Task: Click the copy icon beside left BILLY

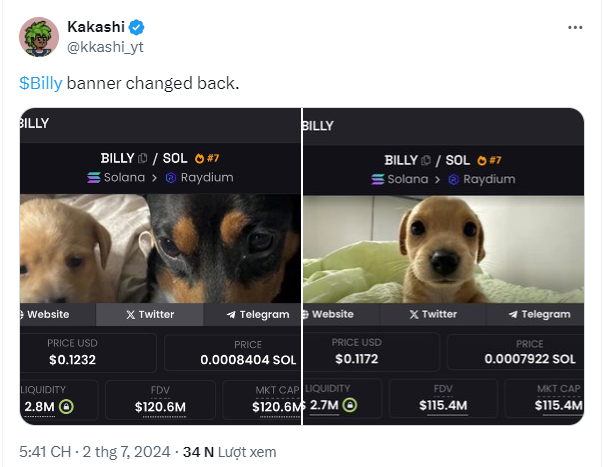Action: click(x=143, y=158)
